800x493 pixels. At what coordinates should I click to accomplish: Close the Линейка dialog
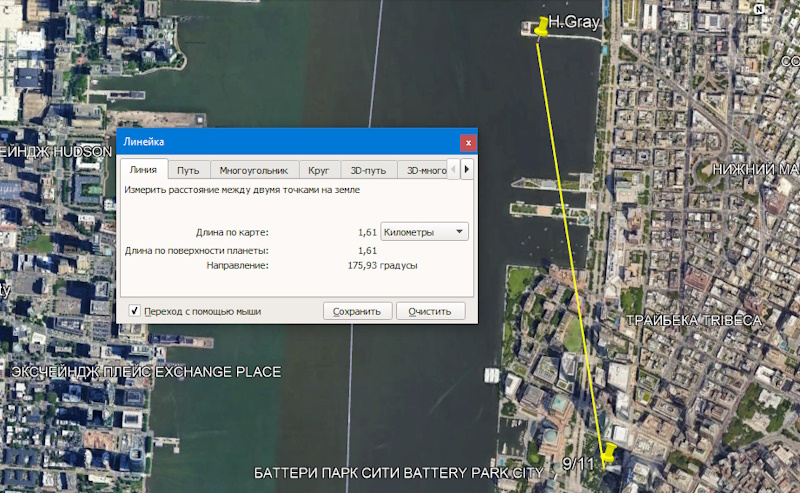(x=468, y=143)
